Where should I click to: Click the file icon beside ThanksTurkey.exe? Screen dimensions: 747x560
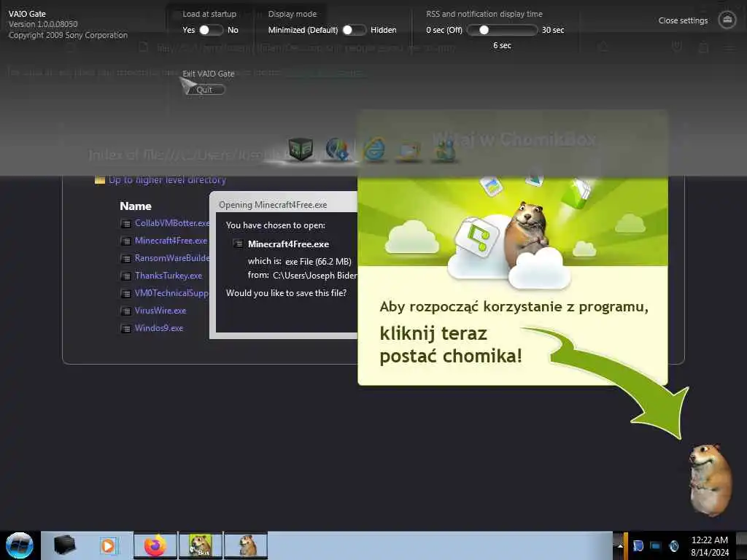tap(125, 276)
